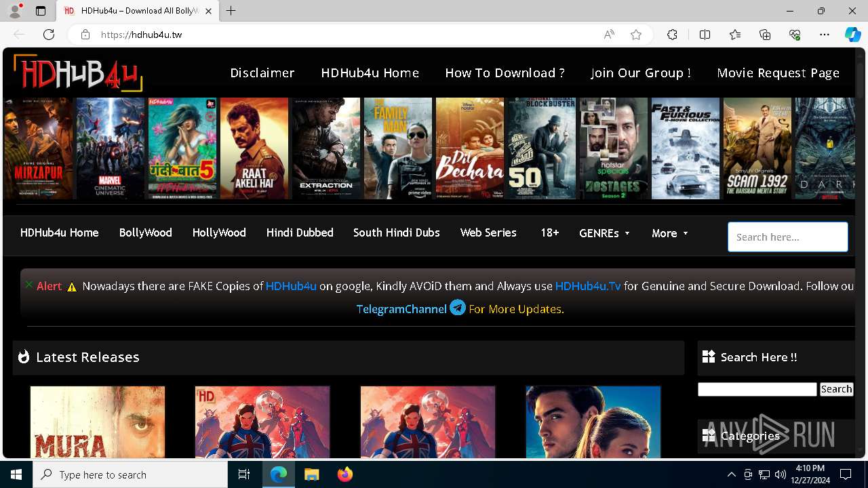Open Disclaimer page in top menu
Viewport: 868px width, 488px height.
tap(262, 73)
